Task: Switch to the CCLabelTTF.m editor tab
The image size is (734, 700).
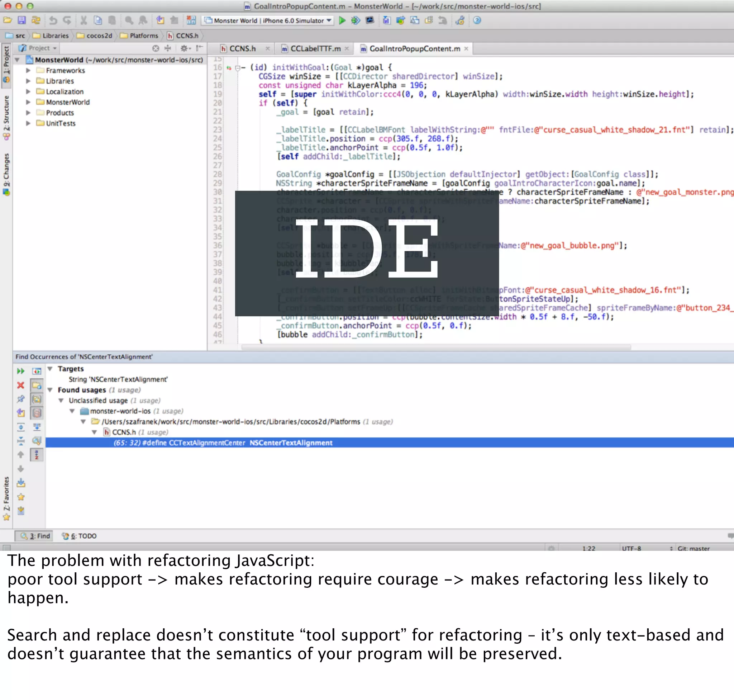Action: [x=315, y=49]
